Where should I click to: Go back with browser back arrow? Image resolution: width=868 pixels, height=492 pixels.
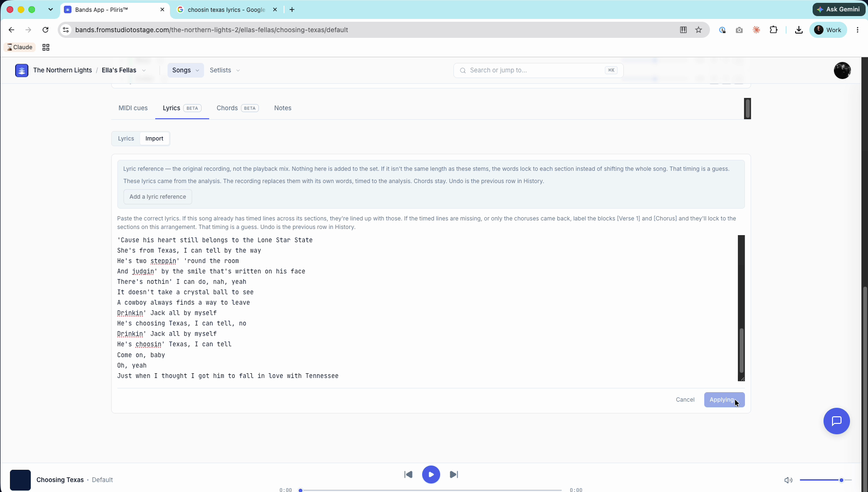tap(11, 30)
